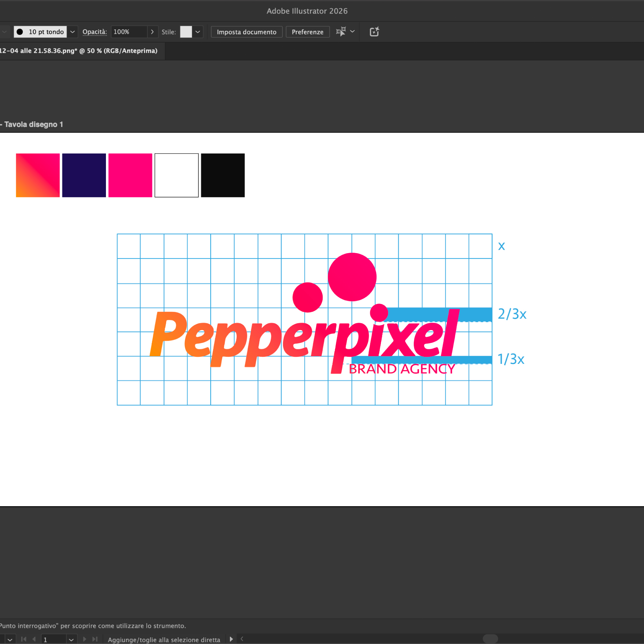Go to the first artboard

(x=24, y=639)
